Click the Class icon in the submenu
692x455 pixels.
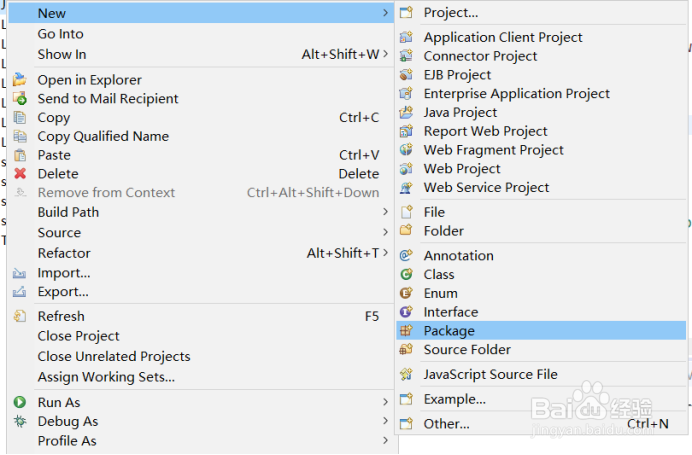406,274
